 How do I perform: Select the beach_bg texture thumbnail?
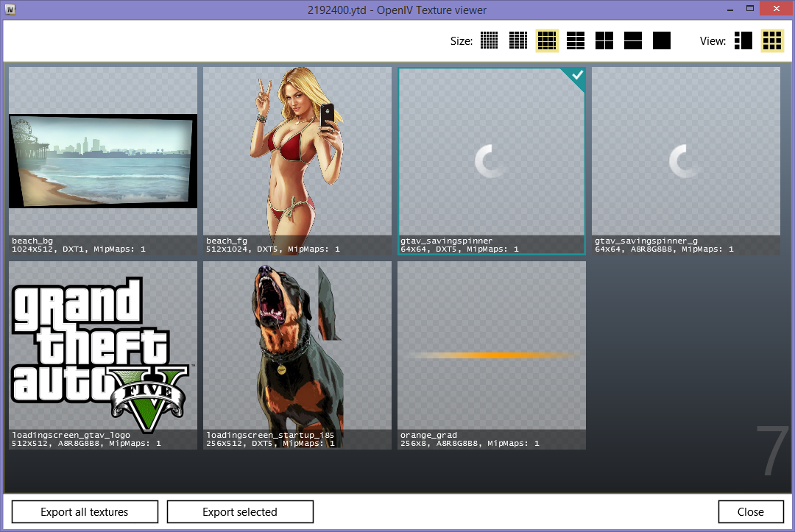pos(103,161)
